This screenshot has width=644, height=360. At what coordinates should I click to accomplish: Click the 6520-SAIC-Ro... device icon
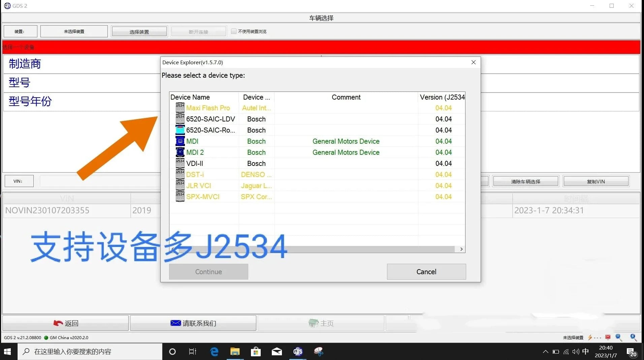(180, 130)
